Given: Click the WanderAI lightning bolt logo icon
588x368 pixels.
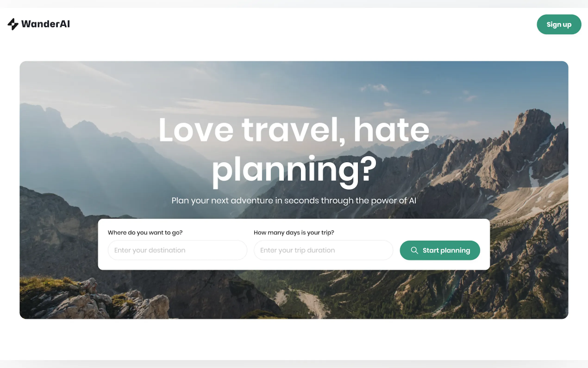Looking at the screenshot, I should (x=13, y=24).
